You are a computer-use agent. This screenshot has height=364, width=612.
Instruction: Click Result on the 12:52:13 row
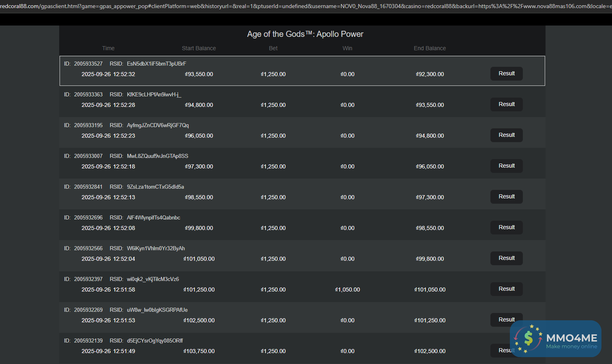pos(506,197)
